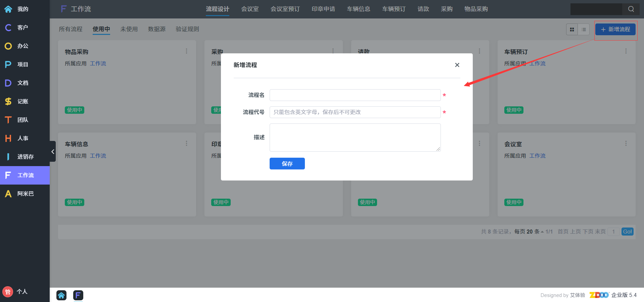This screenshot has height=302, width=644.
Task: Switch to 未使用 tab
Action: pyautogui.click(x=129, y=29)
